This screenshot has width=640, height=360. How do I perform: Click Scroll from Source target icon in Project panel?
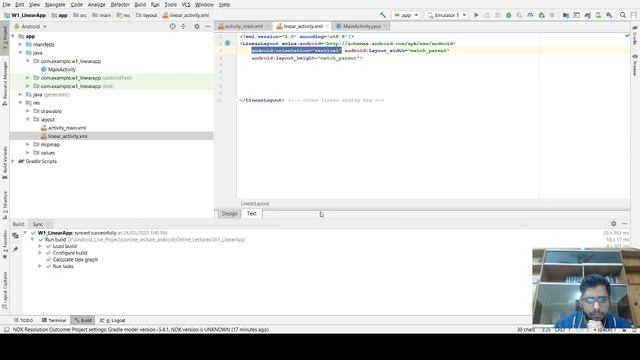(172, 26)
